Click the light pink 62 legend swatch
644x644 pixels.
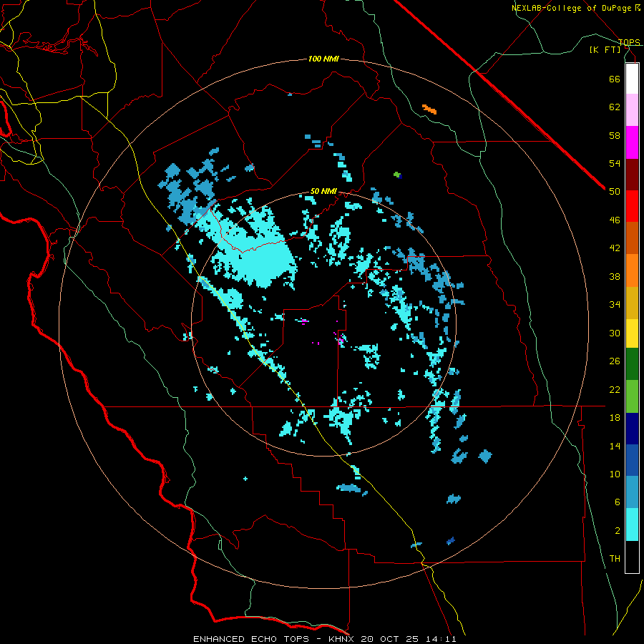pos(632,110)
